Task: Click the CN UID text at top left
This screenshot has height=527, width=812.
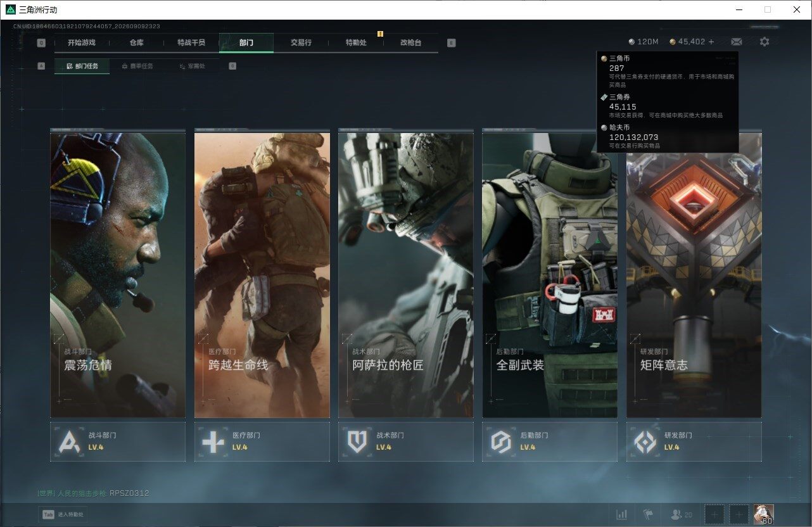Action: tap(87, 27)
